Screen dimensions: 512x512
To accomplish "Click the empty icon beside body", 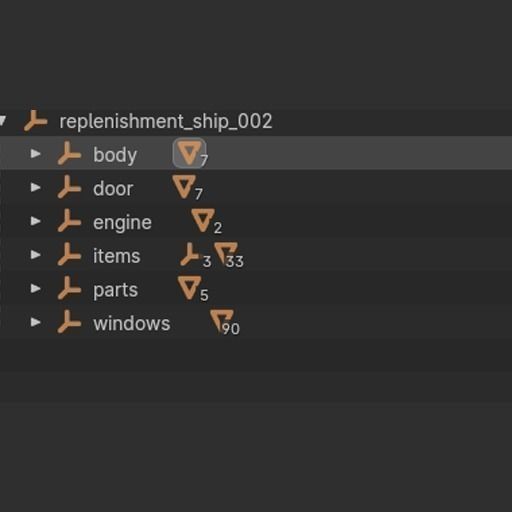I will [x=69, y=153].
